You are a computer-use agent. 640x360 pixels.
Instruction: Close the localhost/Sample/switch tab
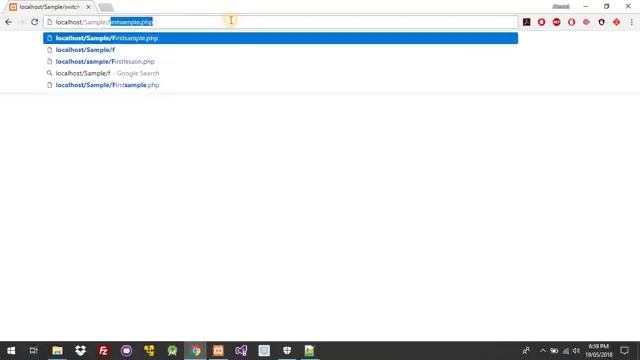88,7
